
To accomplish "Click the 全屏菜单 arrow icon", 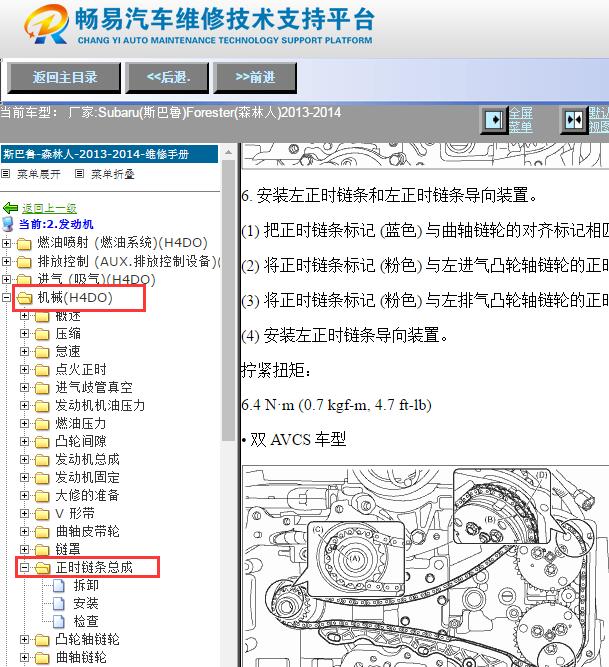I will [495, 120].
